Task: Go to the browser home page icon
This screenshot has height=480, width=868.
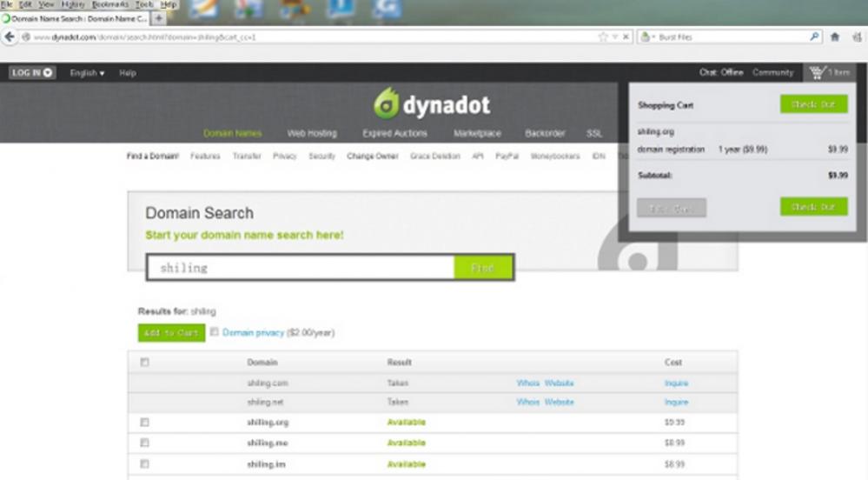Action: pos(835,37)
